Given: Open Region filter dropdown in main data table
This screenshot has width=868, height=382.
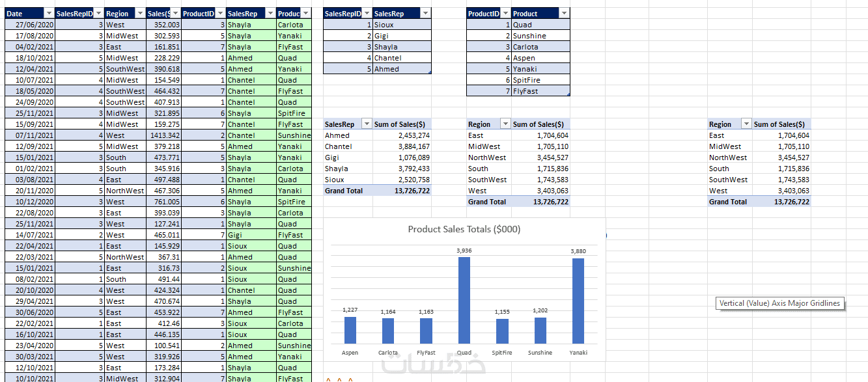Looking at the screenshot, I should pos(141,14).
